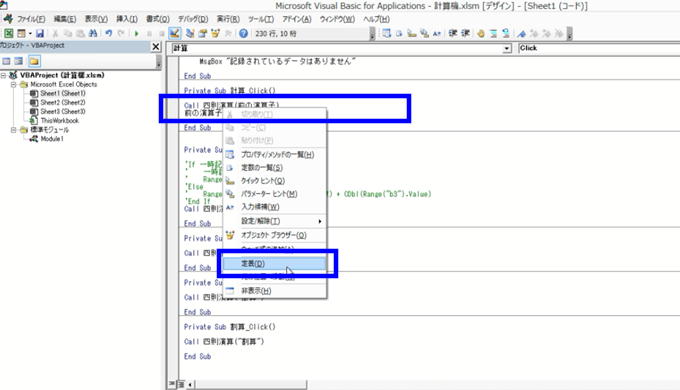Click the Outdent icon in the Edit toolbar
The height and width of the screenshot is (390, 680).
pyautogui.click(x=465, y=33)
